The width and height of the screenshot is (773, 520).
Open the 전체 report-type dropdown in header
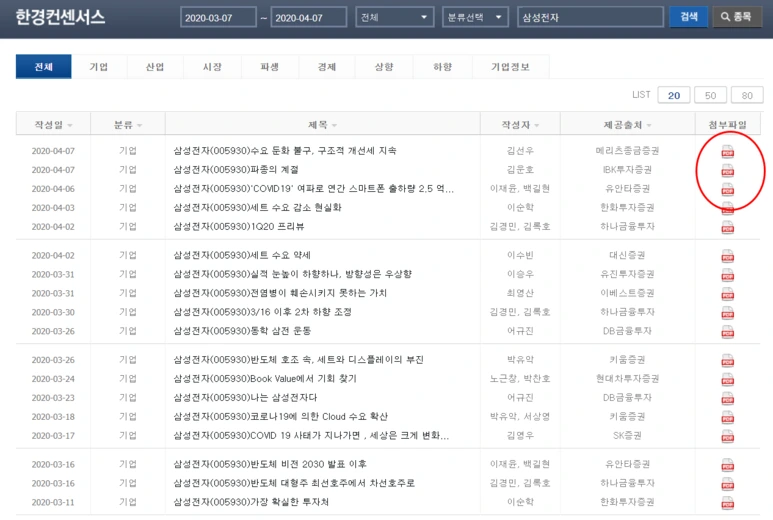click(394, 17)
